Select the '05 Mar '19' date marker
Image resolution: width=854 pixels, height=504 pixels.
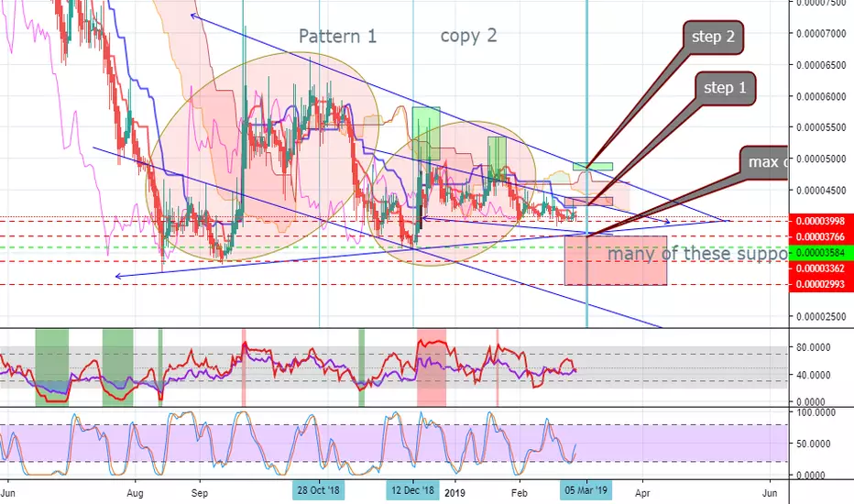(x=586, y=490)
